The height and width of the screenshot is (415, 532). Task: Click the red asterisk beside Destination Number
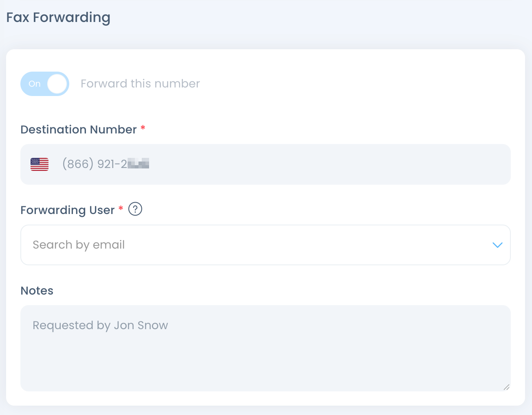(x=143, y=128)
